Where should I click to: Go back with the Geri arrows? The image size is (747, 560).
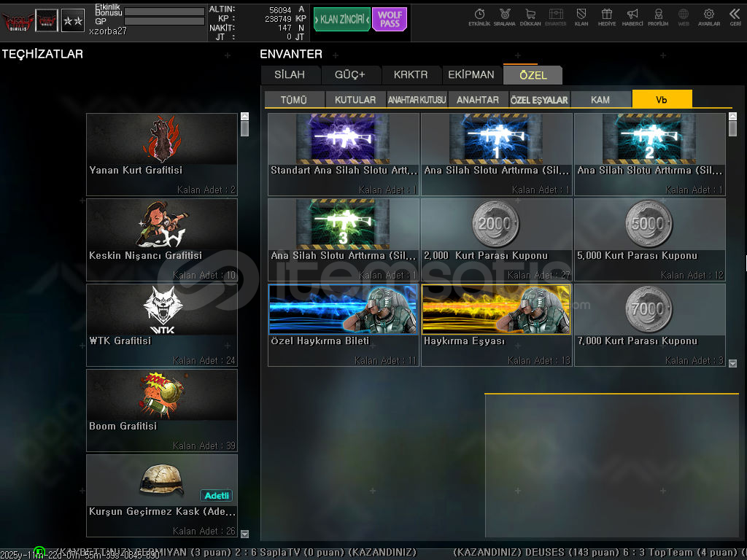[735, 17]
